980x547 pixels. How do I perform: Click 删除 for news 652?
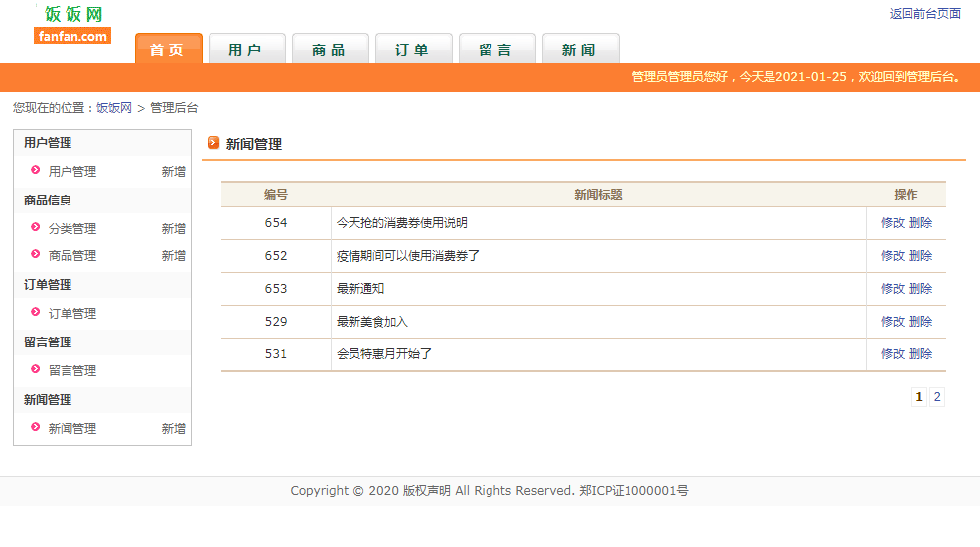[x=920, y=256]
